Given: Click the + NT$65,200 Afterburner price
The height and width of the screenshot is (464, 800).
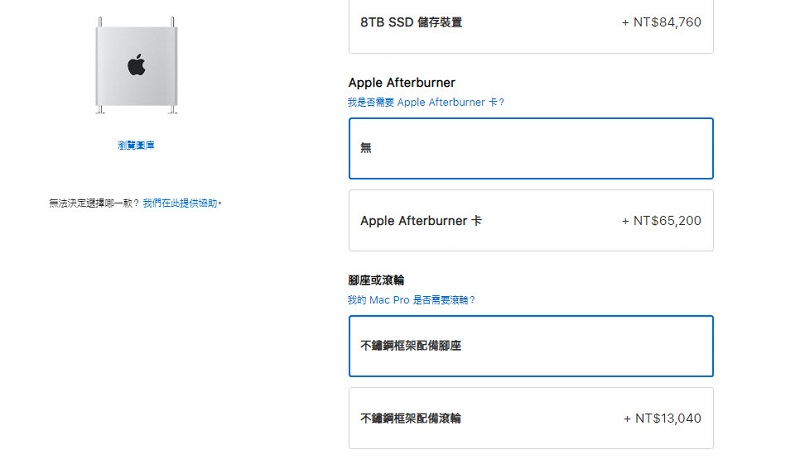Looking at the screenshot, I should pyautogui.click(x=661, y=220).
